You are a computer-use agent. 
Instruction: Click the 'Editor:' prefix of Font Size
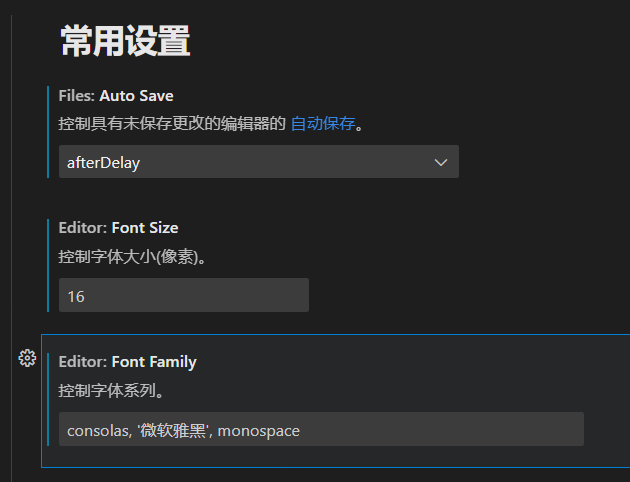click(82, 228)
